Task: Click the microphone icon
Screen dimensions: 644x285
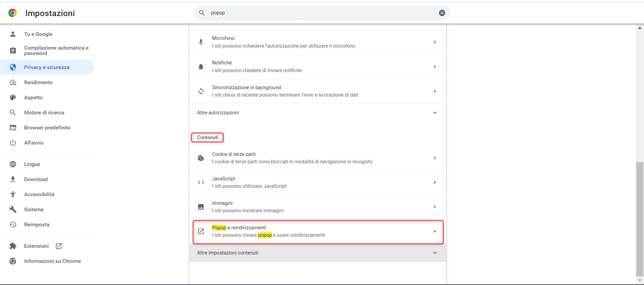Action: point(201,42)
